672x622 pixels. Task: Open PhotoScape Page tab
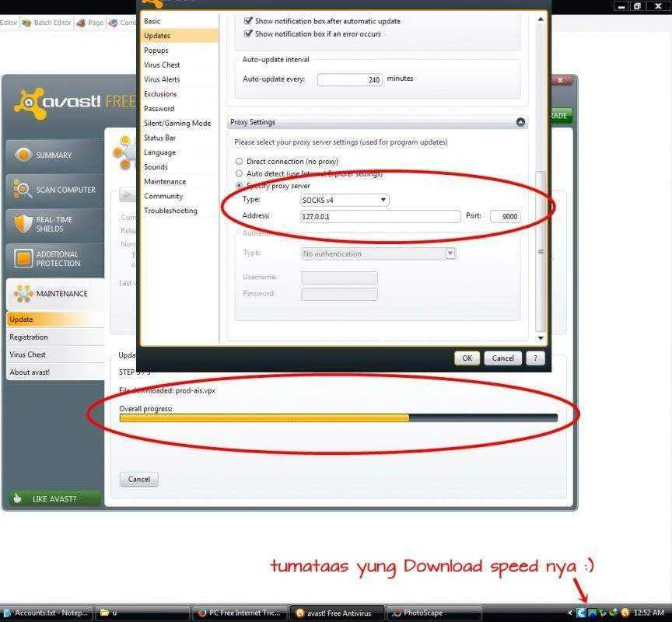pos(90,23)
